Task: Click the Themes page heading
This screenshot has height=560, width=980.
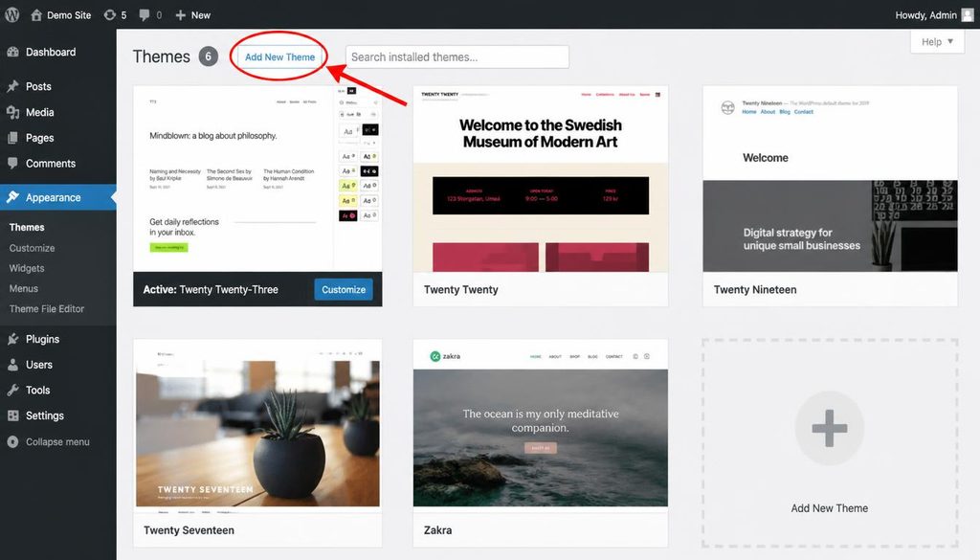Action: 161,56
